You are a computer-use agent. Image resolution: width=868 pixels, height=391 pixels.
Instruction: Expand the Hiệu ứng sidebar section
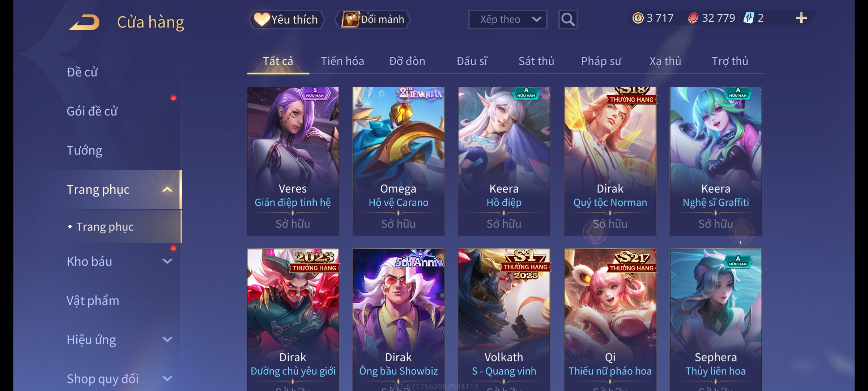[167, 339]
